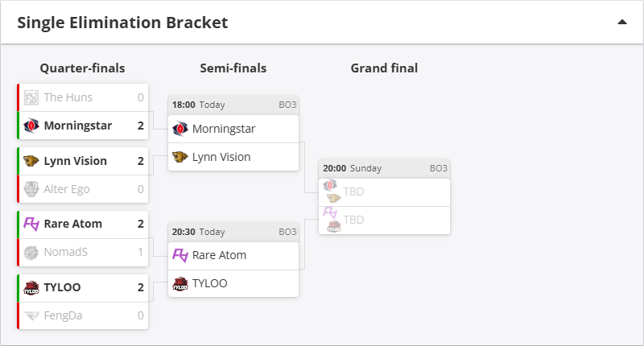Click The Huns team logo

coord(31,97)
